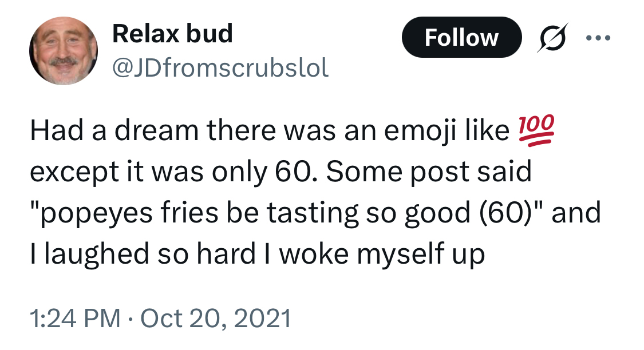Click the @JDfromscrubslol handle
The height and width of the screenshot is (350, 644).
[220, 69]
